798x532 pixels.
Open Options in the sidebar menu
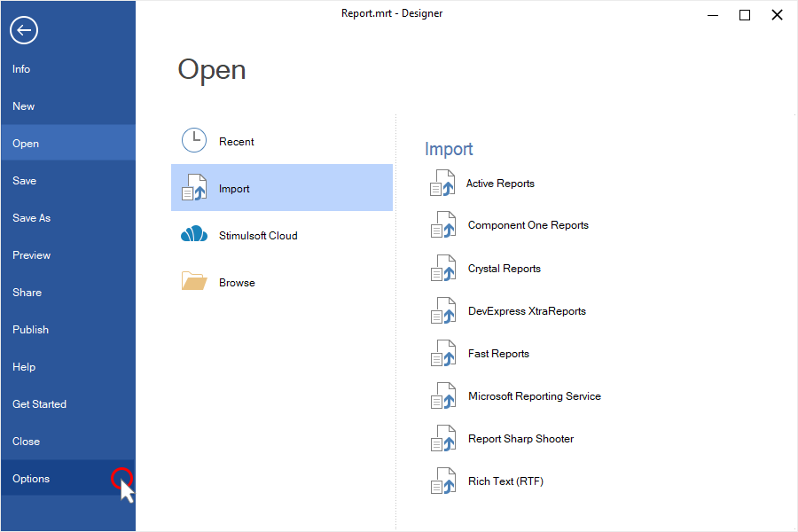point(68,478)
